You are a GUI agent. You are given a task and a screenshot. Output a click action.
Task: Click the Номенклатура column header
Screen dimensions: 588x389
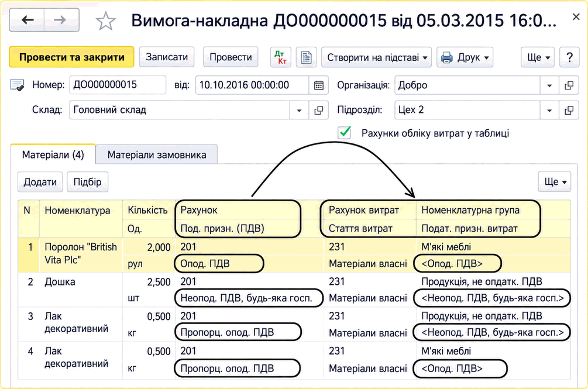coord(81,219)
